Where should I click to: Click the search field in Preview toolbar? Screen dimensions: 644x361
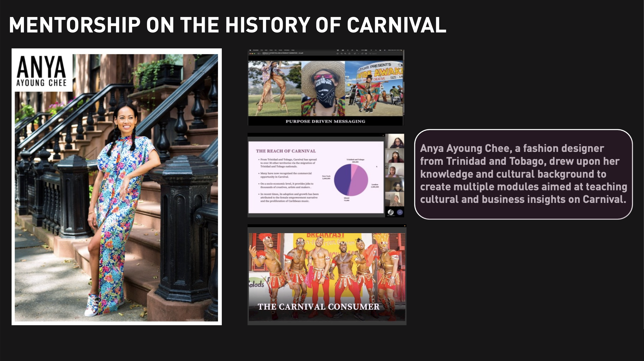point(374,54)
